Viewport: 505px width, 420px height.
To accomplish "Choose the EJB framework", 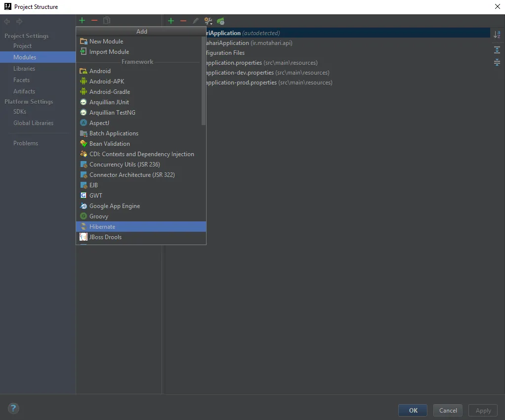I will pyautogui.click(x=141, y=185).
